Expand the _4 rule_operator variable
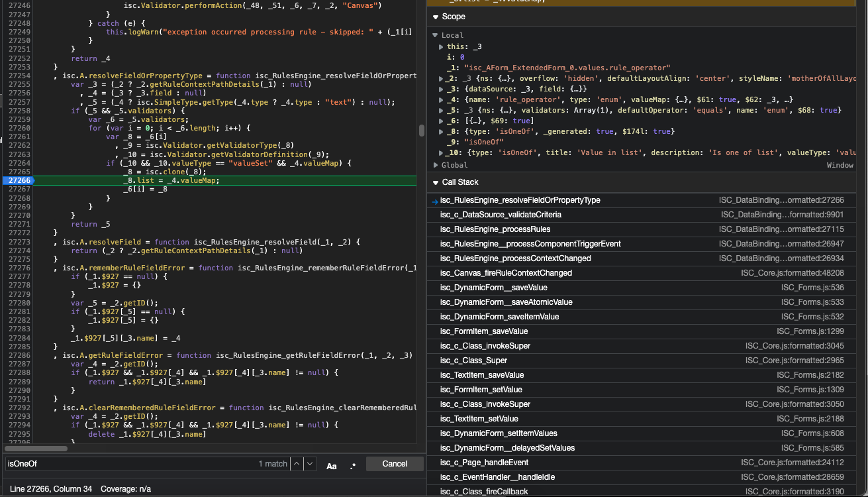The image size is (868, 497). click(x=442, y=99)
